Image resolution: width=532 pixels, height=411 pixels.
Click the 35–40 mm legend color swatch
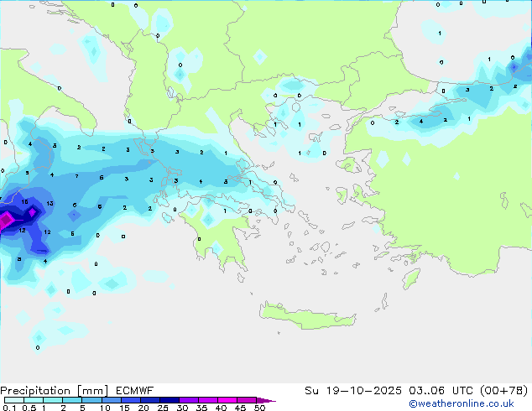(207, 400)
